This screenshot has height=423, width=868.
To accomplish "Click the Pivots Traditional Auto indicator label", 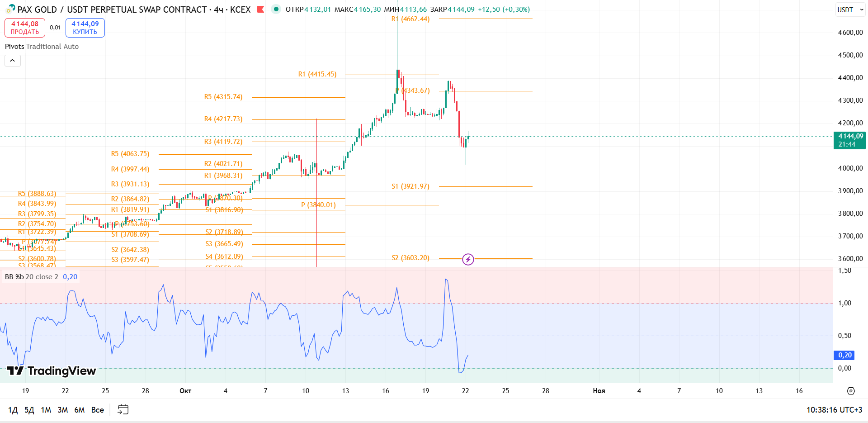I will coord(42,46).
